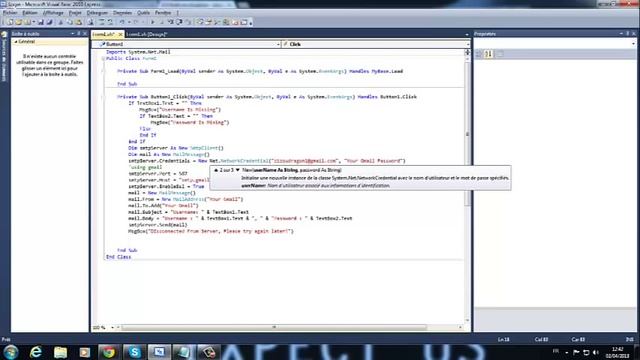Screen dimensions: 640x360
Task: Click the Paste toolbar icon
Action: [x=78, y=22]
